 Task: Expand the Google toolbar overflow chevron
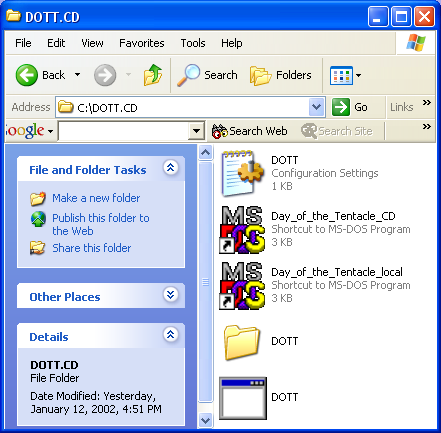427,127
